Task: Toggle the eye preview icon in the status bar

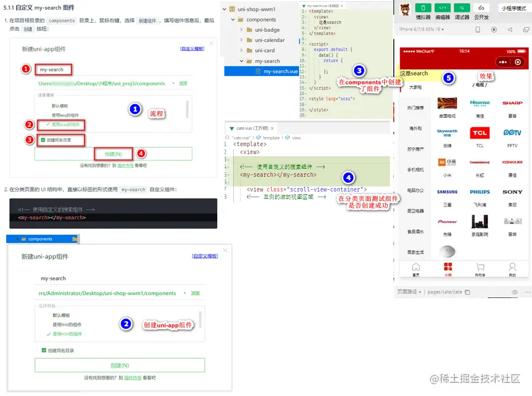Action: point(514,292)
